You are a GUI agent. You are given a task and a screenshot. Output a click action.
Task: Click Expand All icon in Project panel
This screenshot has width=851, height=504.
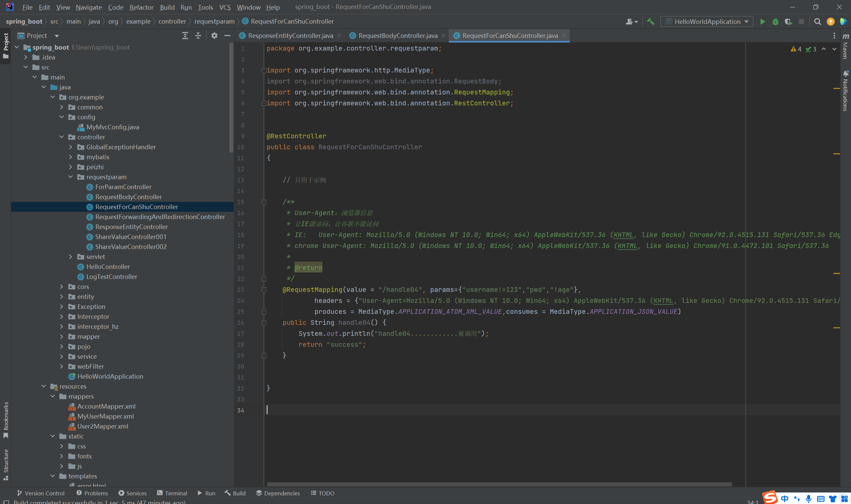point(185,36)
